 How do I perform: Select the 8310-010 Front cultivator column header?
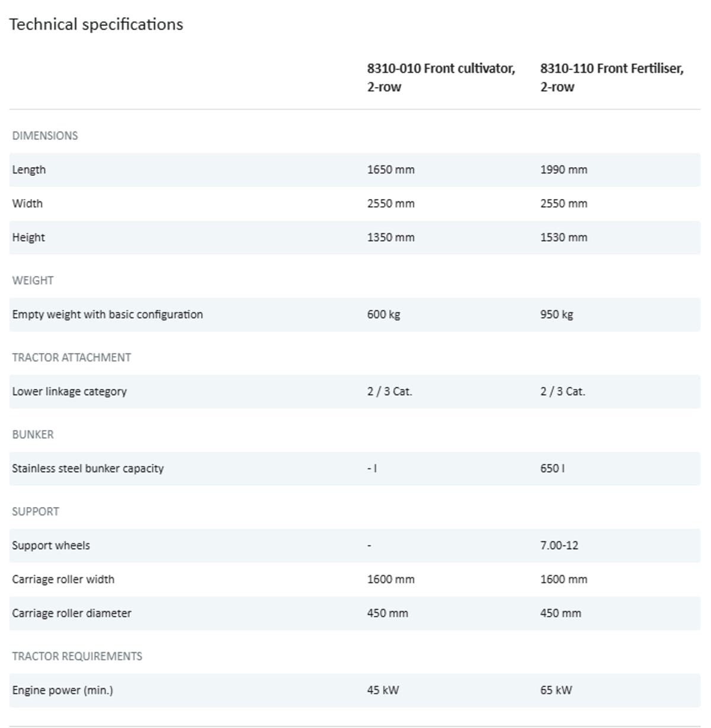(x=441, y=78)
